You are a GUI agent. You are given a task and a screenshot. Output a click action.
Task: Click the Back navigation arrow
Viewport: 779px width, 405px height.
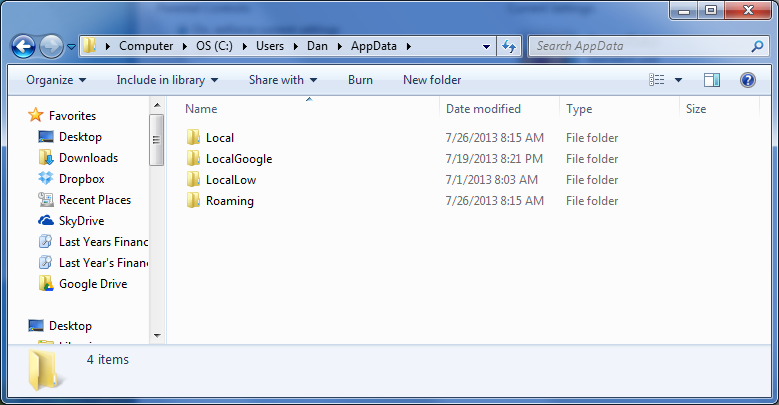coord(23,46)
